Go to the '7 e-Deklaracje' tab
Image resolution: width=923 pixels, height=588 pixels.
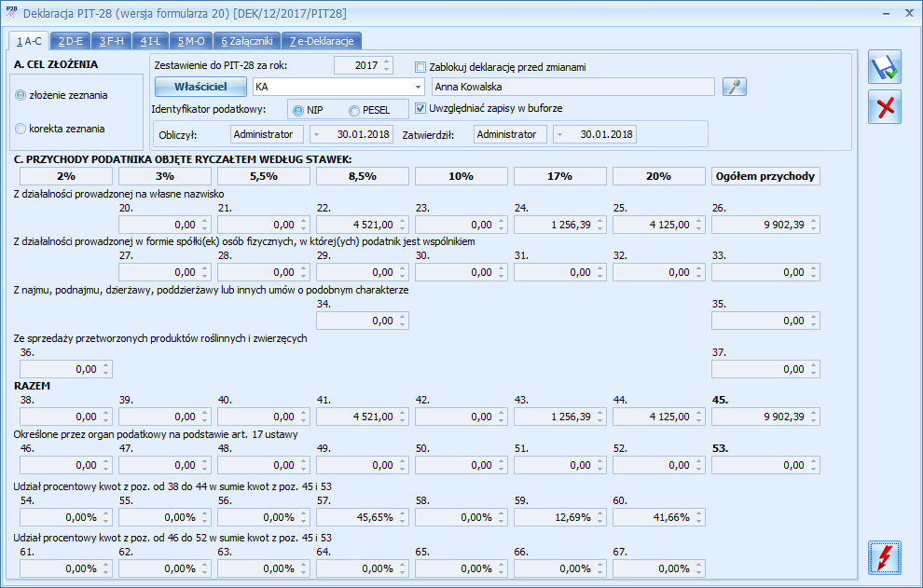pos(321,41)
